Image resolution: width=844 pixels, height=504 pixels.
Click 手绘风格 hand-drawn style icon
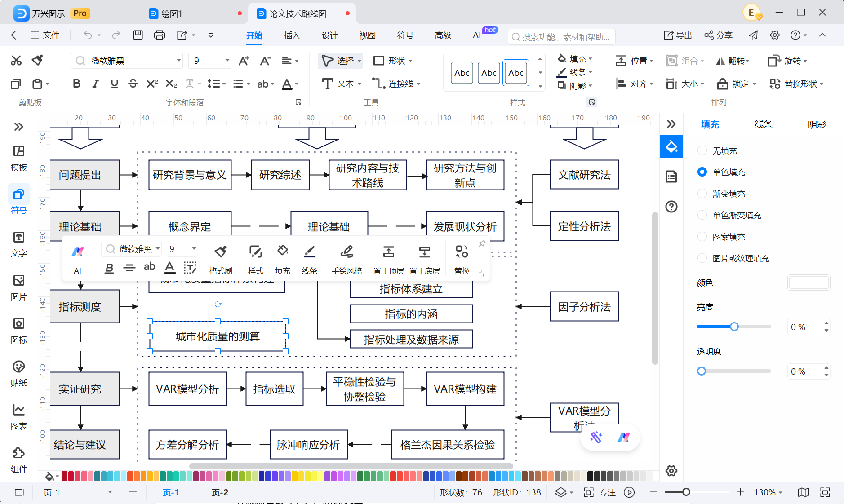347,259
